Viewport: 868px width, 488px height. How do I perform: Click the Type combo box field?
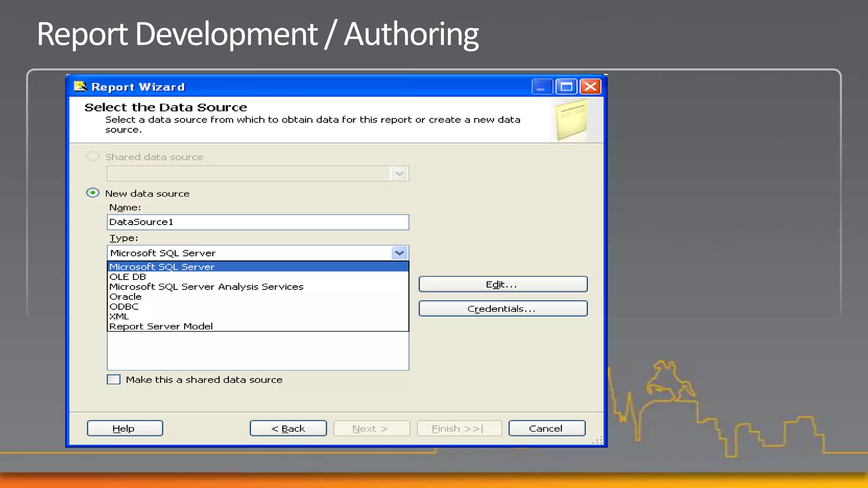(x=258, y=253)
